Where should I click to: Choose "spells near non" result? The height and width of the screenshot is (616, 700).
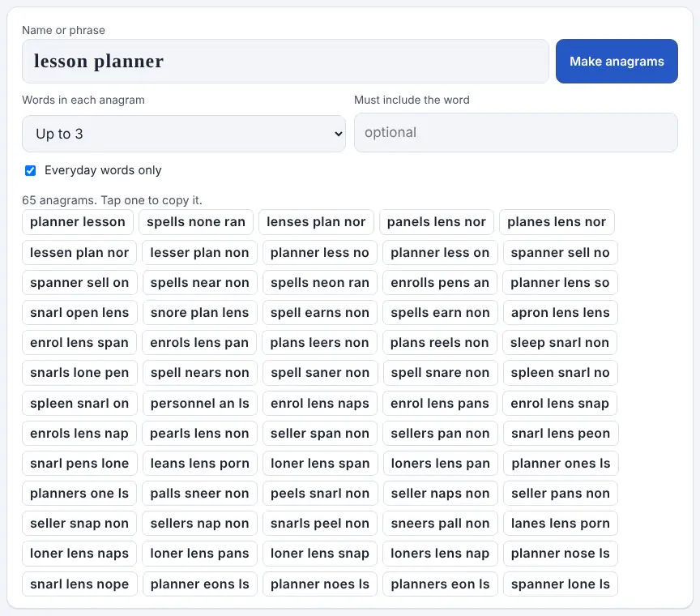click(200, 283)
